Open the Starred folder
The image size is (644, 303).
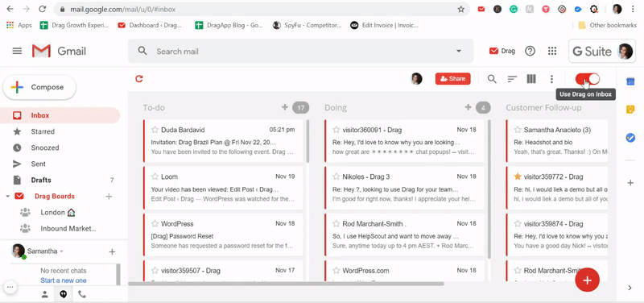click(x=60, y=131)
